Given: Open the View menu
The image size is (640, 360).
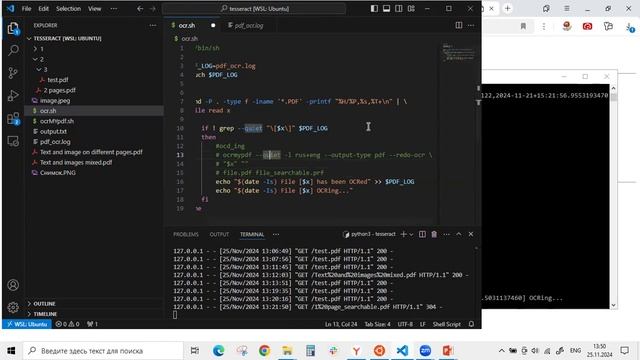Looking at the screenshot, I should click(x=95, y=9).
